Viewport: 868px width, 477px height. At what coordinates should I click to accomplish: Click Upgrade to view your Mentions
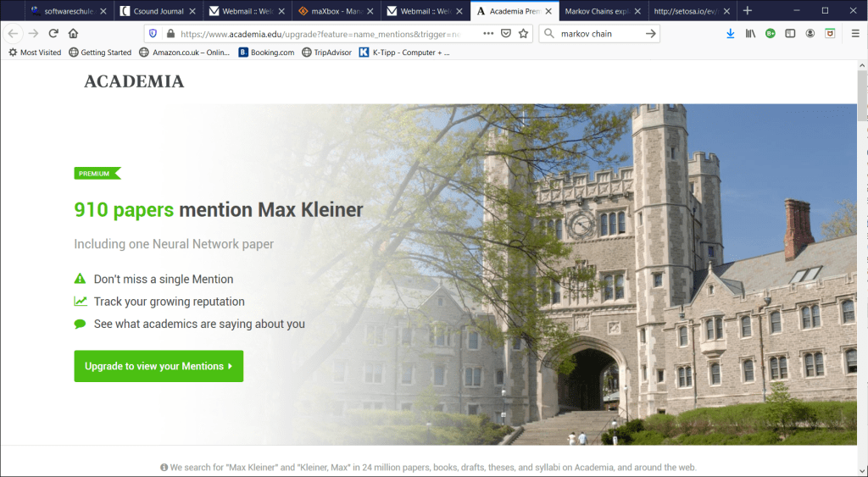coord(159,366)
